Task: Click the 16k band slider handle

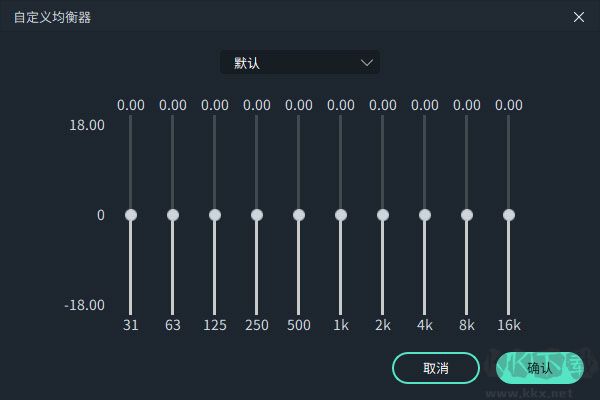Action: (509, 215)
